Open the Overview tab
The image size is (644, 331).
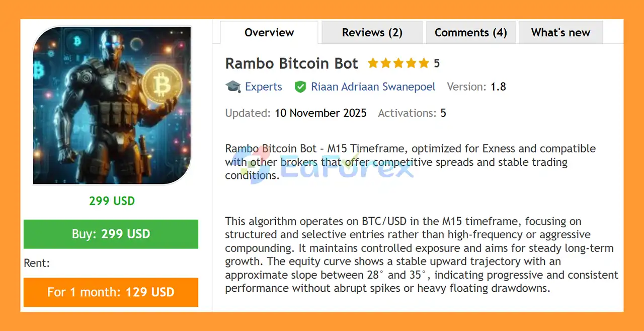[269, 33]
